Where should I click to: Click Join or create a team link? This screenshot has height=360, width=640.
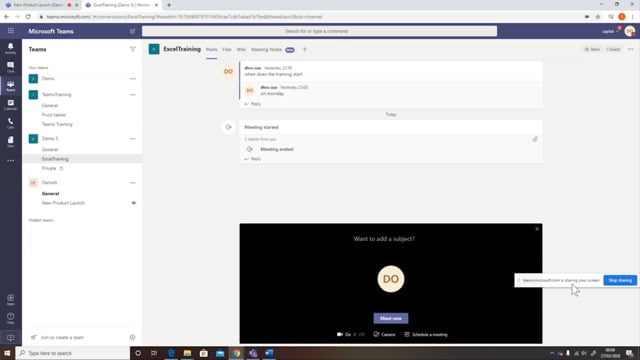pyautogui.click(x=62, y=338)
